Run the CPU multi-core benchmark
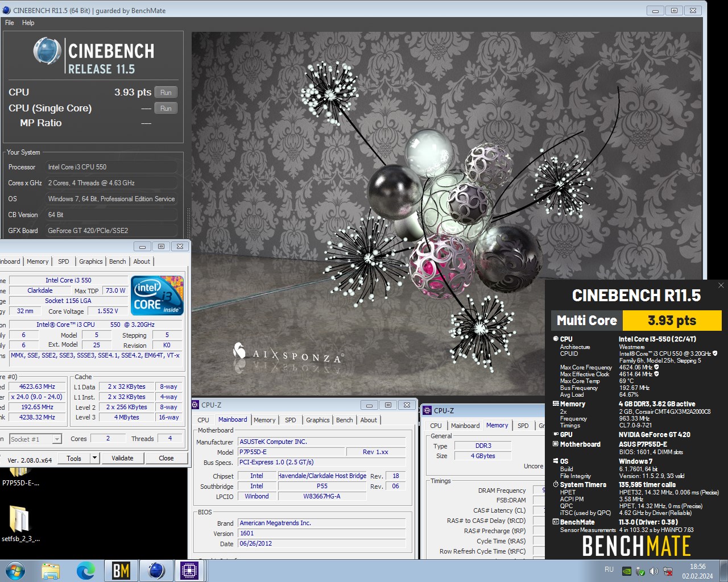728x582 pixels. coord(166,92)
